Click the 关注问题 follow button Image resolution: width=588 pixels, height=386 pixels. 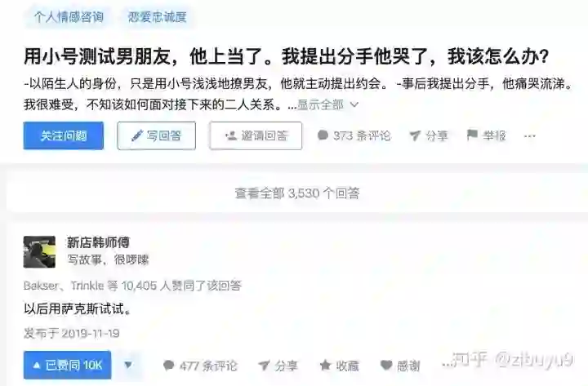click(64, 135)
